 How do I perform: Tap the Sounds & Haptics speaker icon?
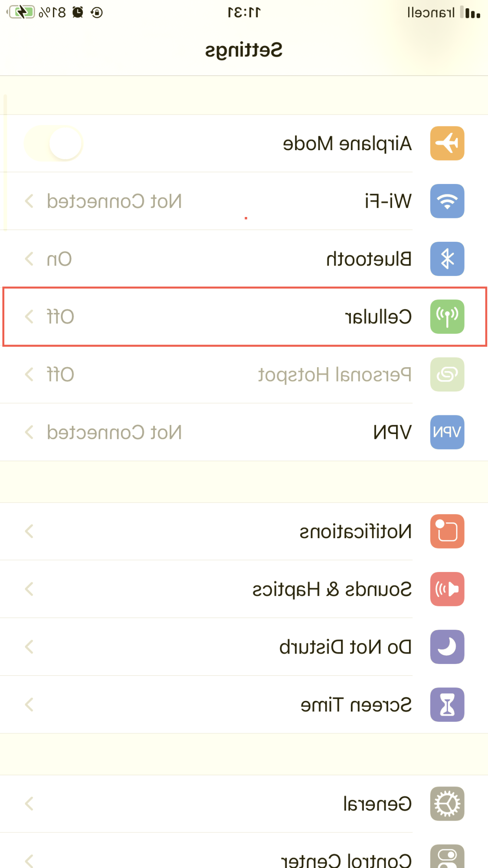(447, 589)
